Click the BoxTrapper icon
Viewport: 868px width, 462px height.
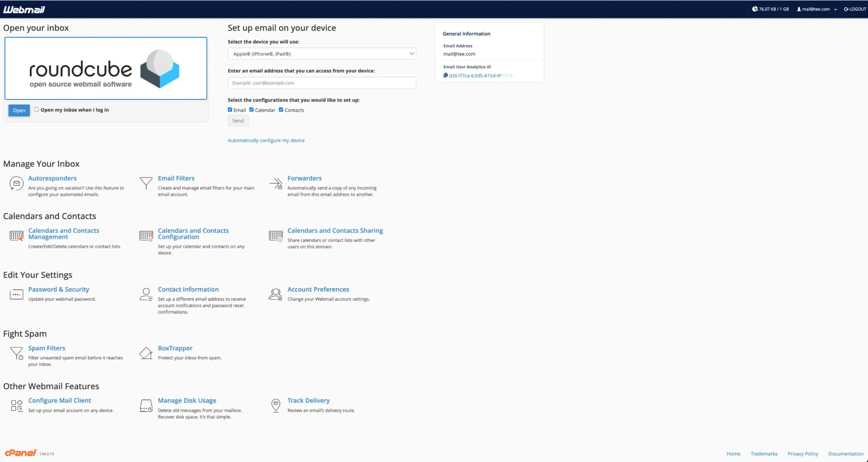tap(146, 353)
